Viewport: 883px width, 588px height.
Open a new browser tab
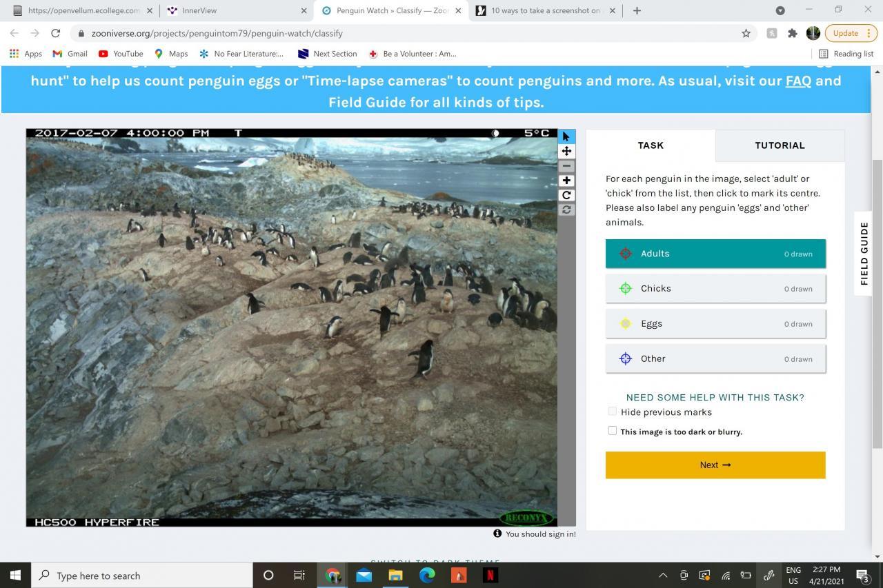pos(637,10)
